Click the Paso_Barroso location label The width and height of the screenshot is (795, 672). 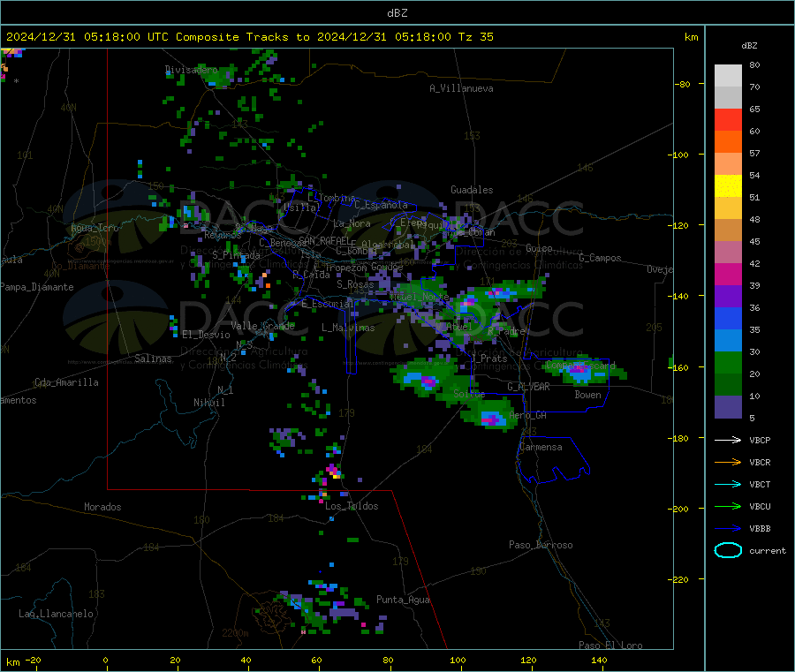(541, 545)
